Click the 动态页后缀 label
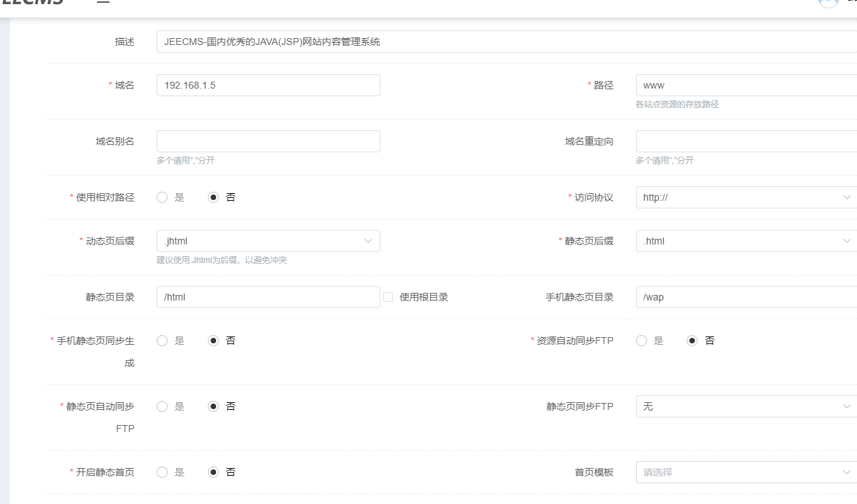 (109, 241)
